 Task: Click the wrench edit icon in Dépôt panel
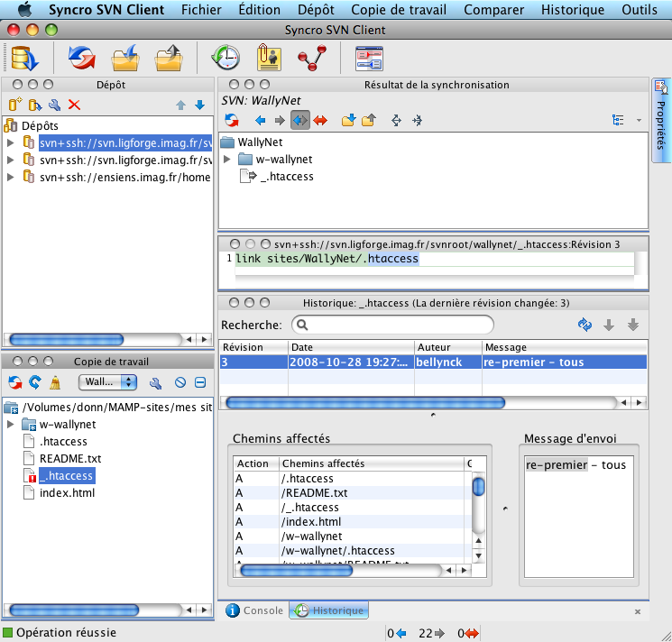[x=54, y=105]
